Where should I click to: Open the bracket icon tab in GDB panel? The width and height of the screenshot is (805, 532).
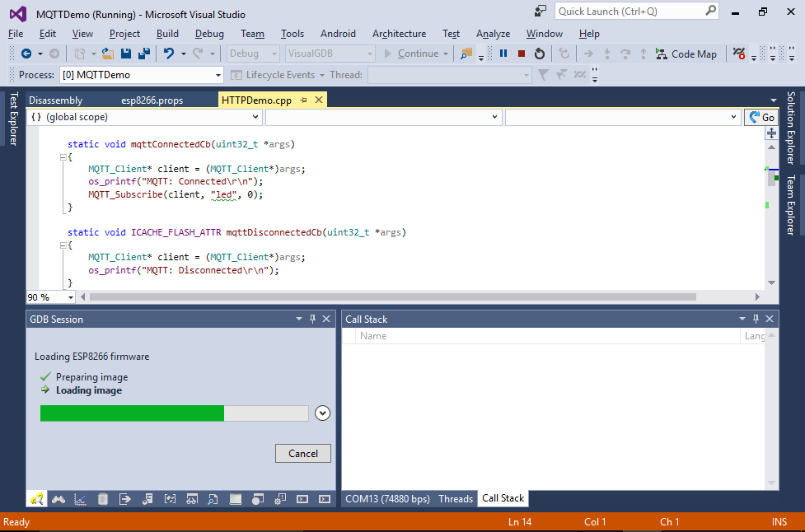coord(170,499)
